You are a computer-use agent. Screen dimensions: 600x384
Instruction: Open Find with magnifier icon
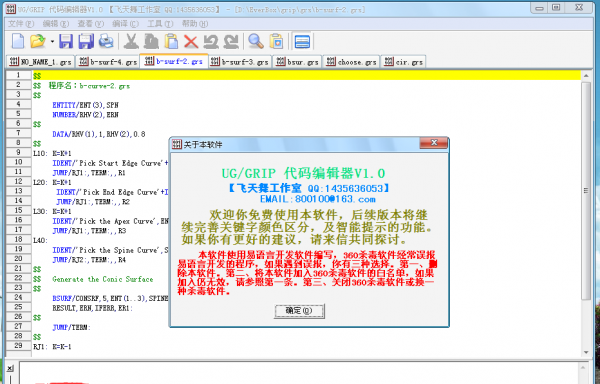256,41
